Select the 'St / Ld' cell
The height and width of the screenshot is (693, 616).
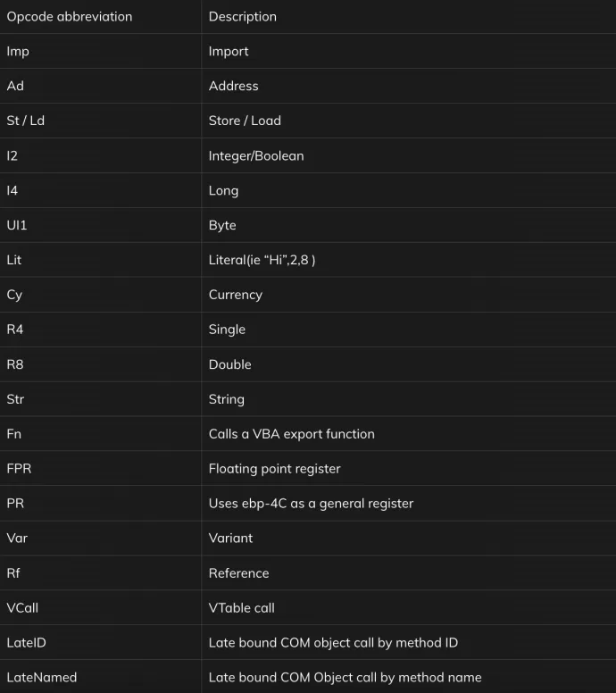[x=100, y=121]
